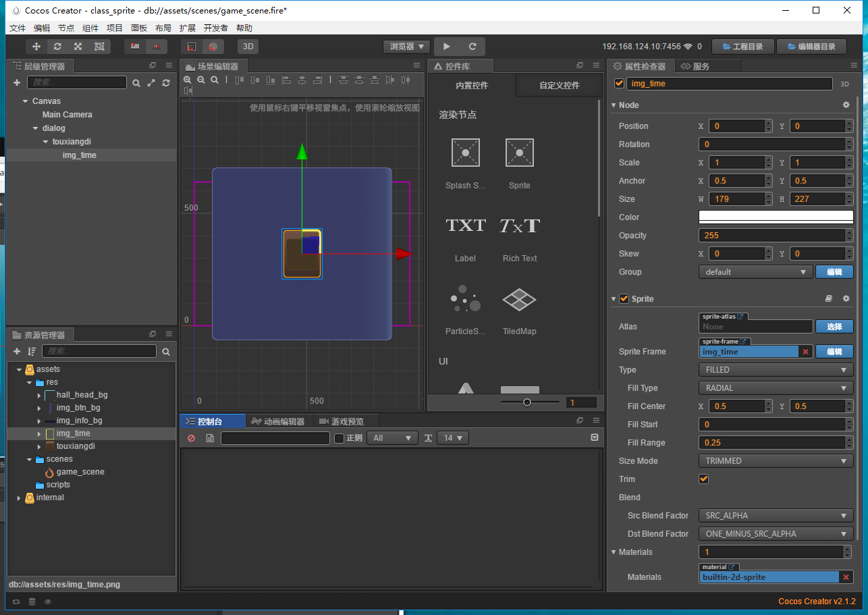The height and width of the screenshot is (615, 868).
Task: Collapse the touxiangdi node in hierarchy
Action: point(45,142)
